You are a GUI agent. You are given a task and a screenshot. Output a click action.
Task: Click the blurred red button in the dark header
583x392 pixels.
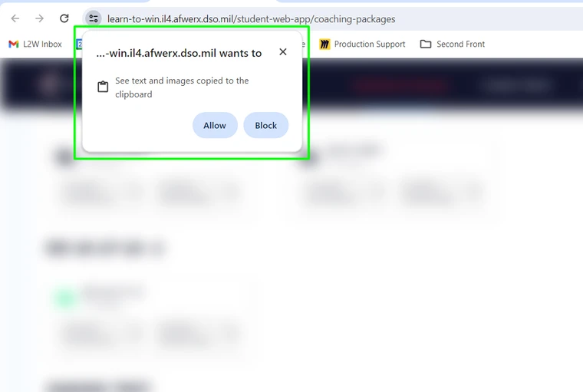400,86
